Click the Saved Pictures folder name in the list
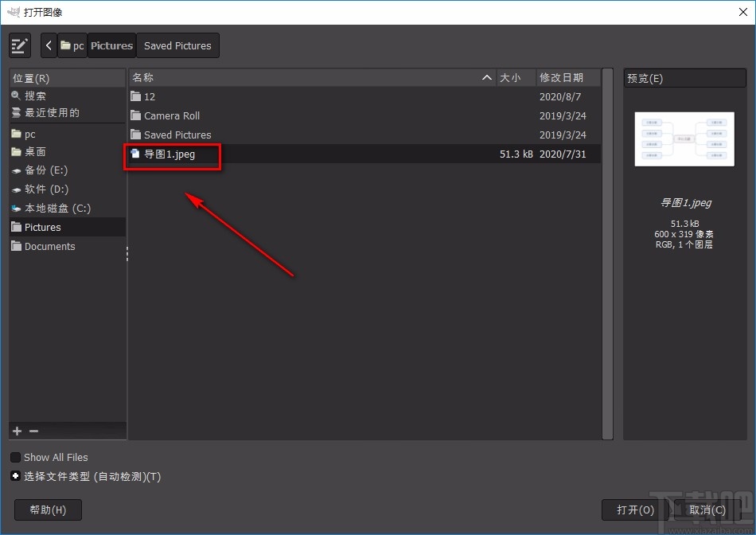This screenshot has height=535, width=756. pyautogui.click(x=177, y=135)
